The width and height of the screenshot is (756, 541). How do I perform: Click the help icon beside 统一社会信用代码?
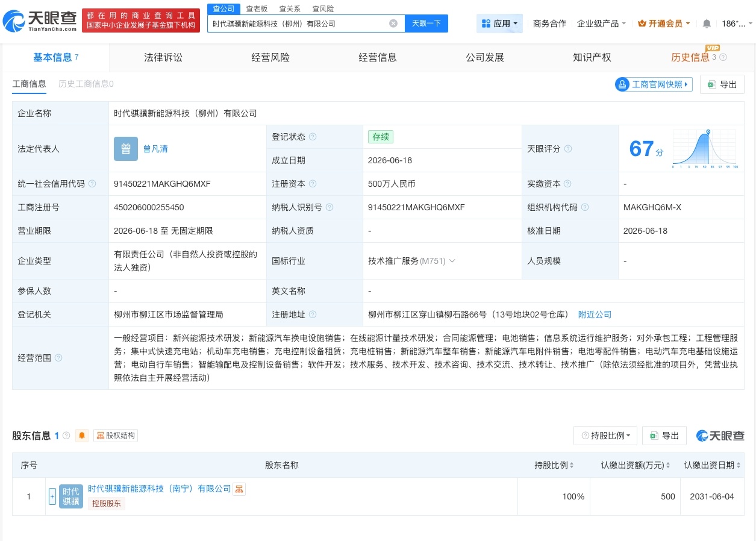click(x=92, y=184)
